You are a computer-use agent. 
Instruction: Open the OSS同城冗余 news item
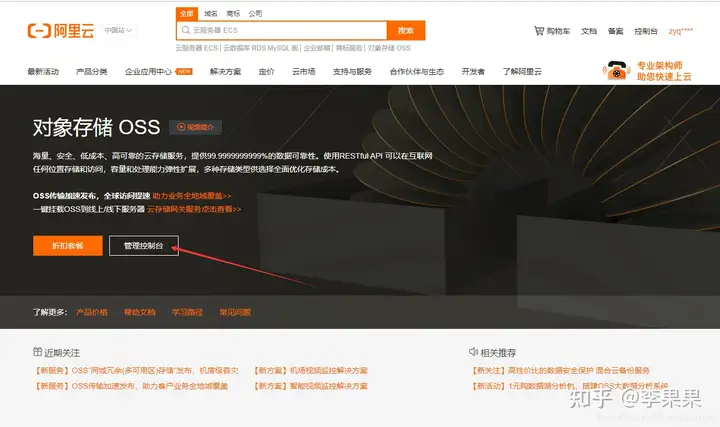click(x=136, y=371)
